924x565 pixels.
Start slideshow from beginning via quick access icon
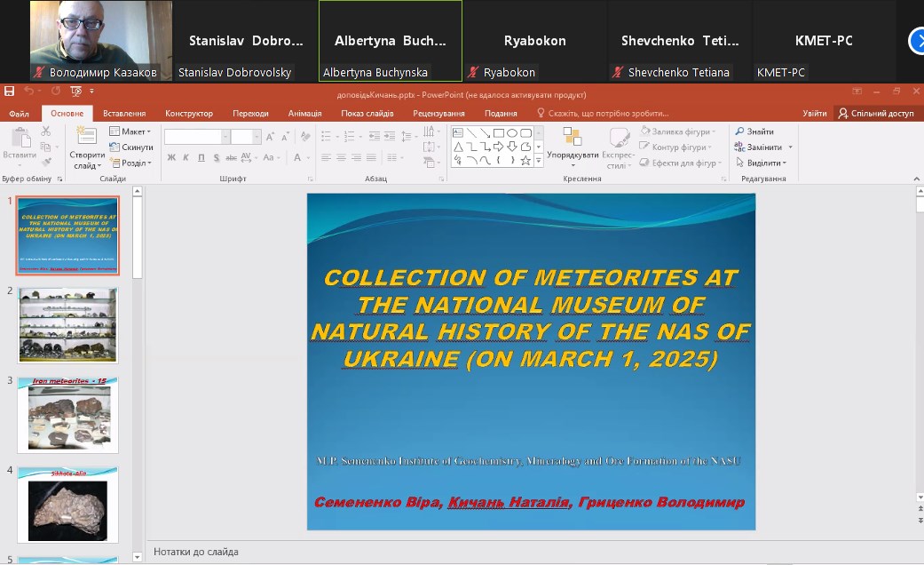[76, 92]
